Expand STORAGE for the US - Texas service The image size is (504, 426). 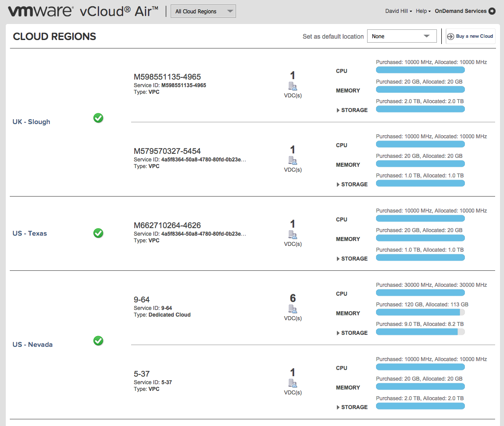pos(352,259)
